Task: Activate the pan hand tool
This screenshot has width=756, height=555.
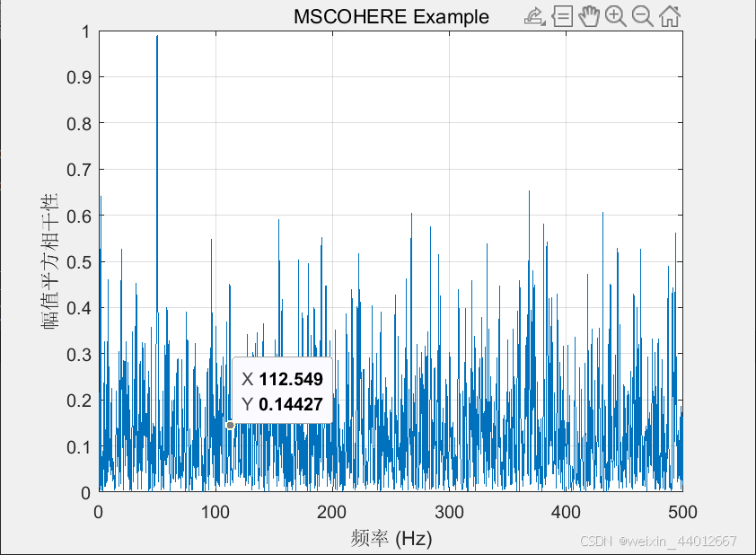Action: [x=589, y=17]
